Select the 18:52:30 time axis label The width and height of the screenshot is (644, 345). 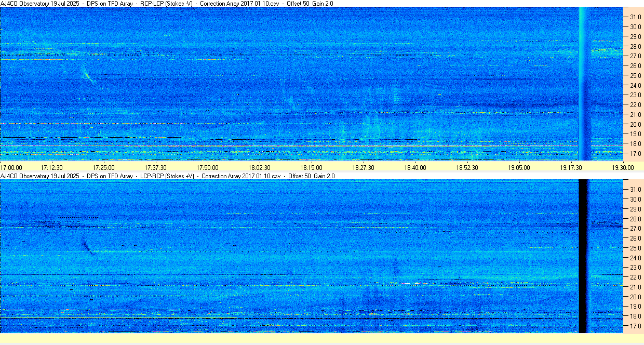467,167
